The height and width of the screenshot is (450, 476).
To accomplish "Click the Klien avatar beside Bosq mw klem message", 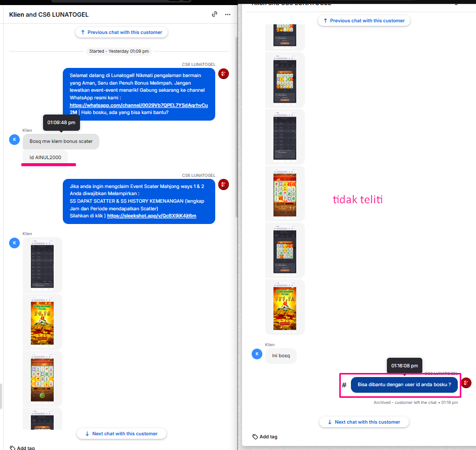I will (14, 139).
